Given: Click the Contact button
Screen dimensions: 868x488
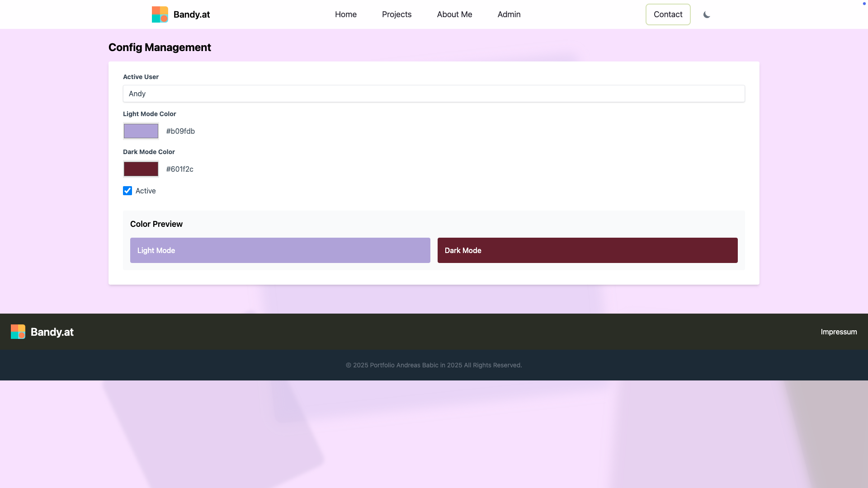Looking at the screenshot, I should click(x=668, y=14).
